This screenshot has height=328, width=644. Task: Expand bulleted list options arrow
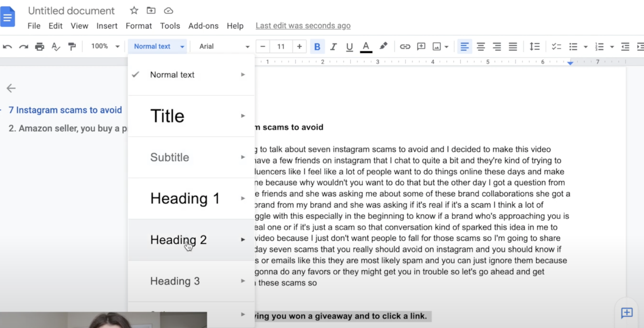[586, 47]
